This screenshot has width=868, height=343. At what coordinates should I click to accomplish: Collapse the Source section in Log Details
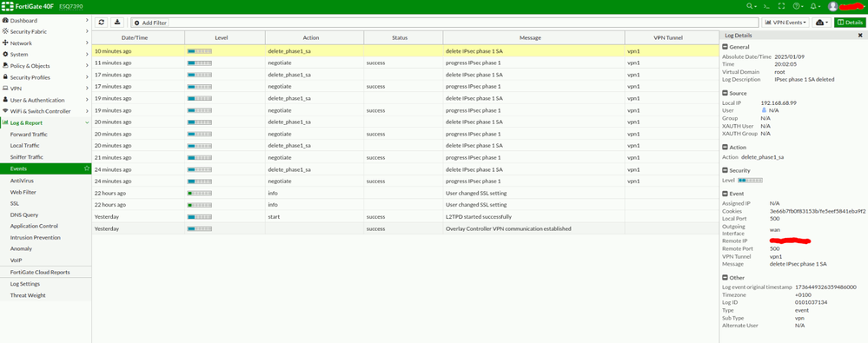click(x=726, y=94)
